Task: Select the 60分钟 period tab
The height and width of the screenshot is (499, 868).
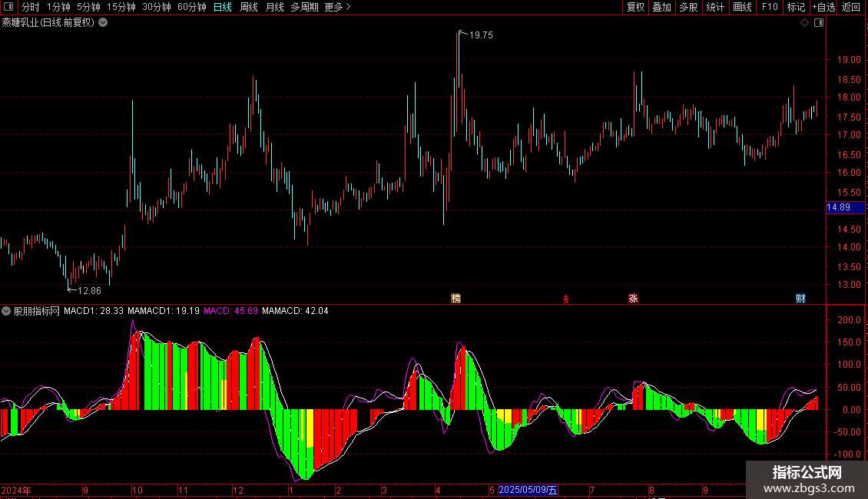Action: [192, 7]
